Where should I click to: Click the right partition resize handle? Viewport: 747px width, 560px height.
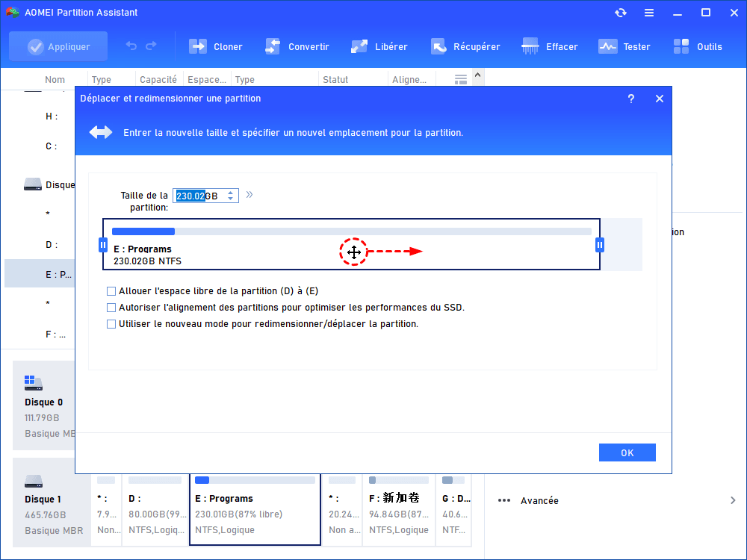point(600,245)
